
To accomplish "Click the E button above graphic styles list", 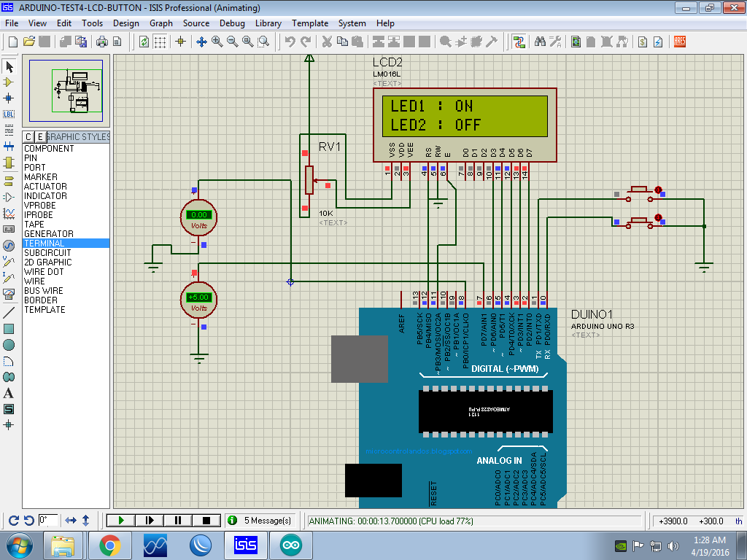I will pos(40,136).
